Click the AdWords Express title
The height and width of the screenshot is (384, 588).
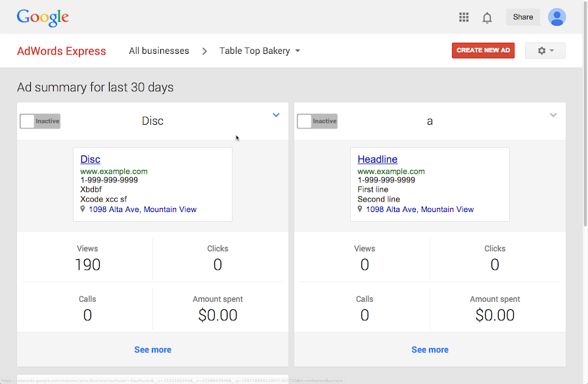pyautogui.click(x=61, y=51)
